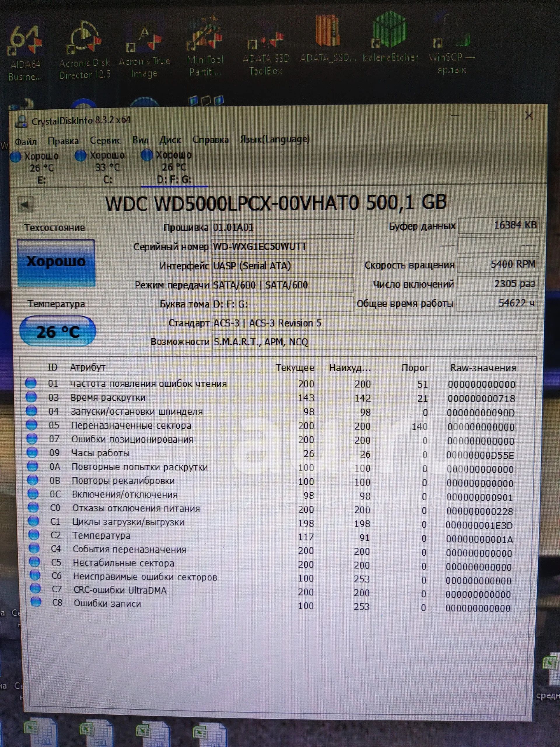Open the Правка menu
The width and height of the screenshot is (560, 747).
tap(63, 141)
